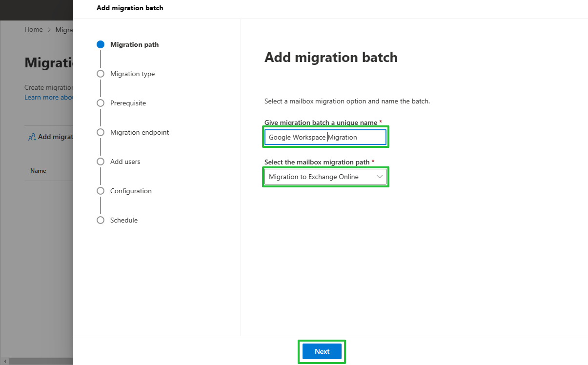This screenshot has width=588, height=365.
Task: Click the Schedule step circle indicator
Action: coord(101,220)
